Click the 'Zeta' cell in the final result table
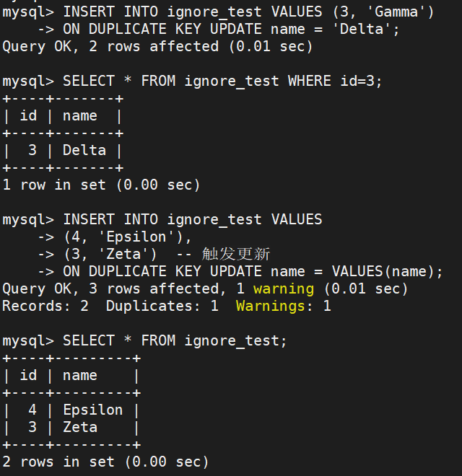This screenshot has height=476, width=462. tap(79, 427)
